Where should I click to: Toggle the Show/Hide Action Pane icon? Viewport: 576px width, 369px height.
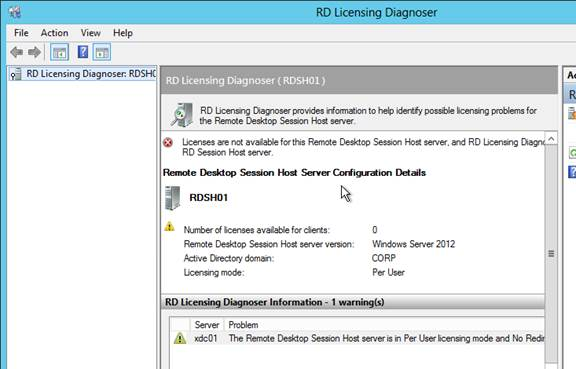coord(102,52)
